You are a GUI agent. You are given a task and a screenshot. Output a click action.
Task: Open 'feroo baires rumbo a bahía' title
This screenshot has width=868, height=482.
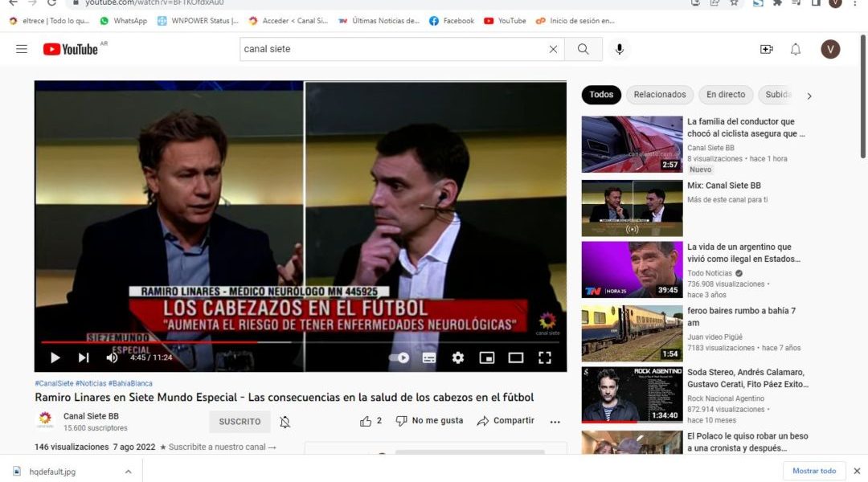pyautogui.click(x=742, y=317)
